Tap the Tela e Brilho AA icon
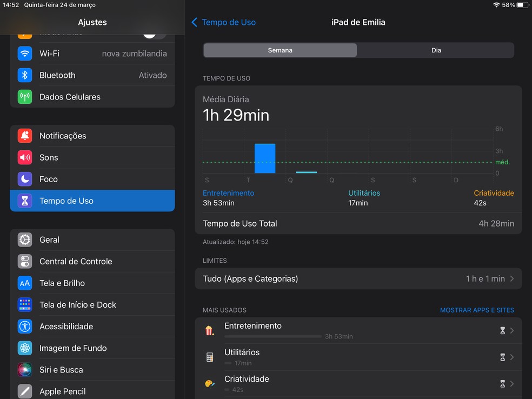532x399 pixels. coord(25,283)
